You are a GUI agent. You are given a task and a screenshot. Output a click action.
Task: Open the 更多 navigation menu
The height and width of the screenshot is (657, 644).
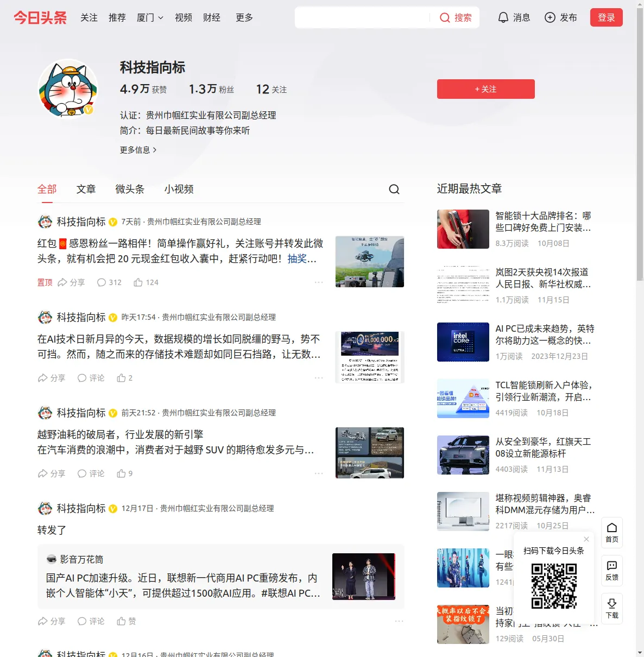244,18
